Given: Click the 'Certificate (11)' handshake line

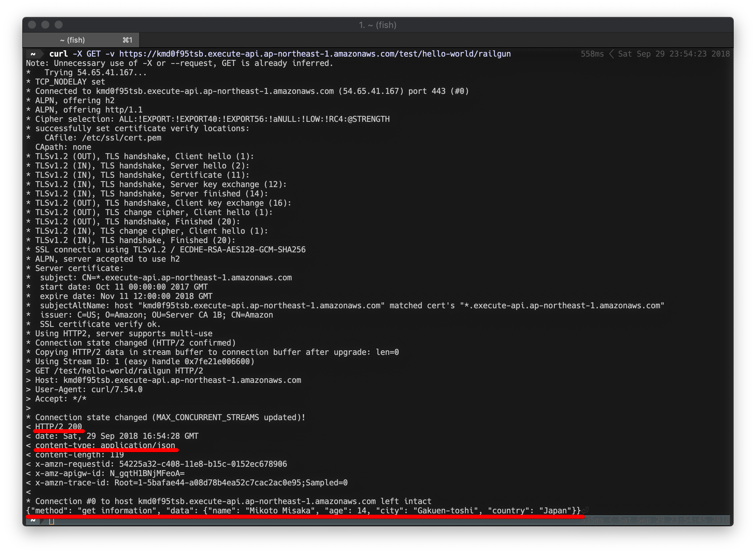Looking at the screenshot, I should point(138,175).
